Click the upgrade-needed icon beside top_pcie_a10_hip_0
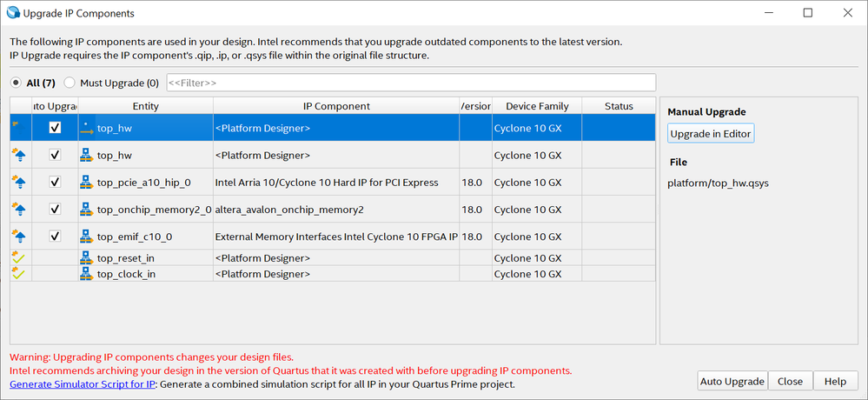Image resolution: width=868 pixels, height=400 pixels. coord(18,182)
